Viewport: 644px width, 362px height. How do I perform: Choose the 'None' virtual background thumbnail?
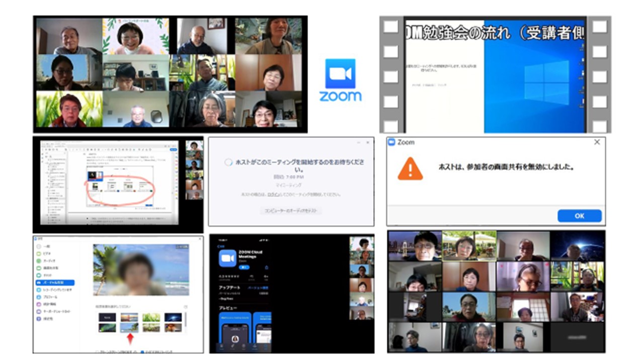[x=107, y=317]
